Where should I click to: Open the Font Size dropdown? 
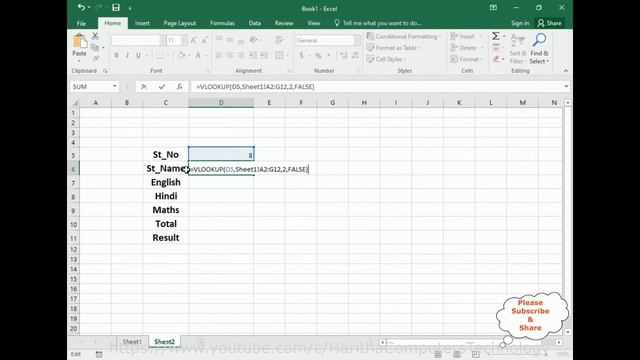point(184,40)
